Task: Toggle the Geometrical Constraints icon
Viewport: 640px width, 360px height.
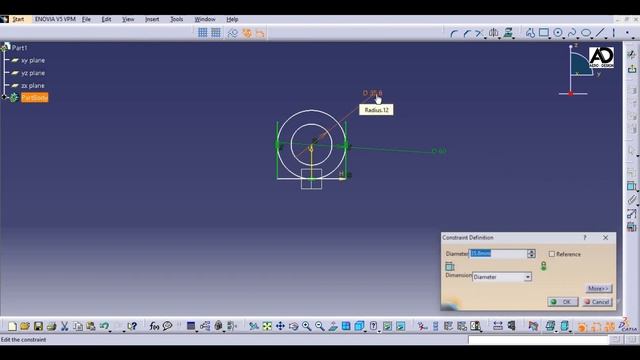Action: click(x=247, y=33)
